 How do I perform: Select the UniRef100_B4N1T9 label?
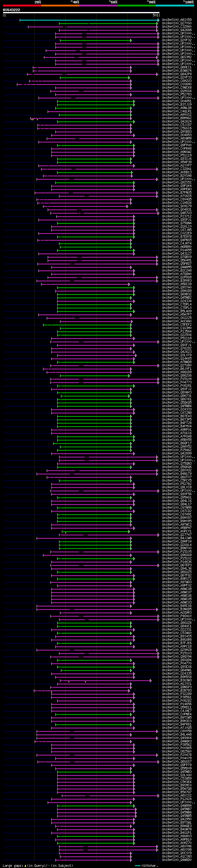177,474
